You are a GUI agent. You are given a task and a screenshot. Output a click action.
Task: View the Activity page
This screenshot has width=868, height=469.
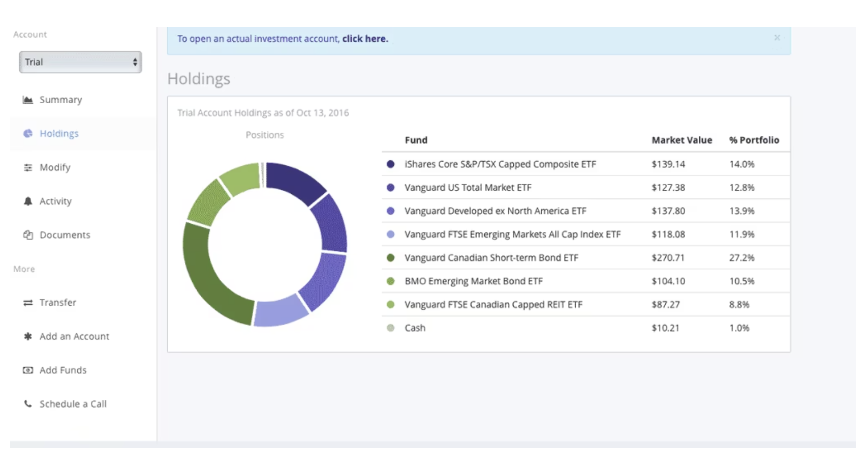point(55,201)
